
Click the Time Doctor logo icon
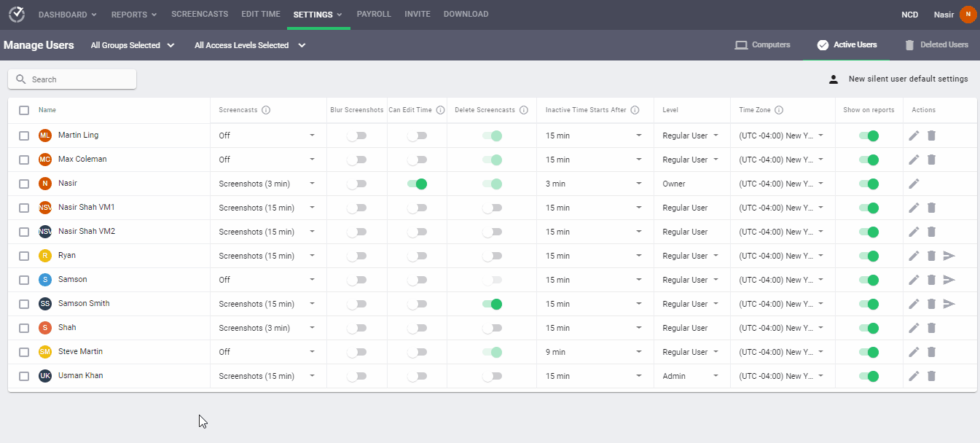[x=16, y=14]
